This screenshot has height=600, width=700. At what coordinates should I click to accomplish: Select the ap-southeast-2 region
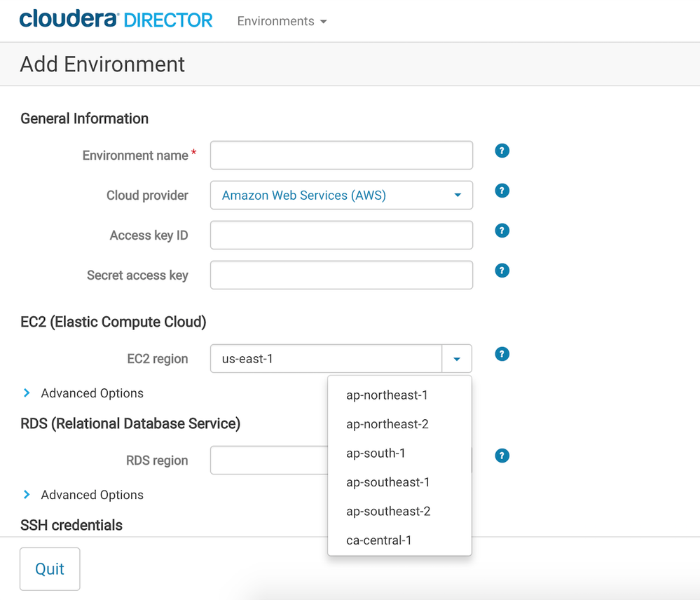pyautogui.click(x=388, y=511)
